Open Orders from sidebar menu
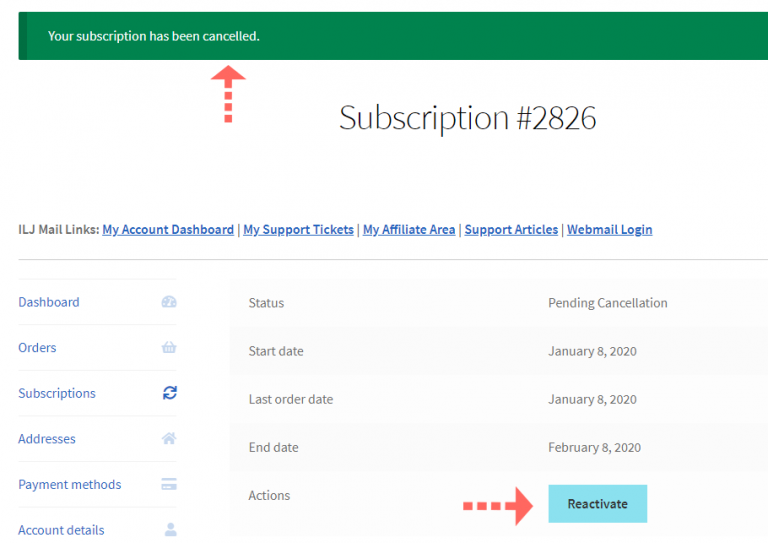The width and height of the screenshot is (768, 543). coord(37,348)
